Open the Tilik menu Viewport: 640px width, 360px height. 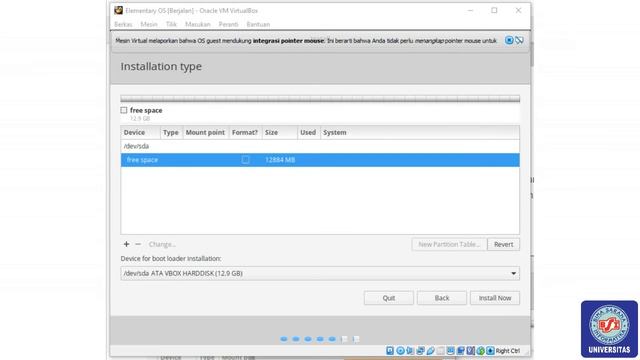coord(171,24)
